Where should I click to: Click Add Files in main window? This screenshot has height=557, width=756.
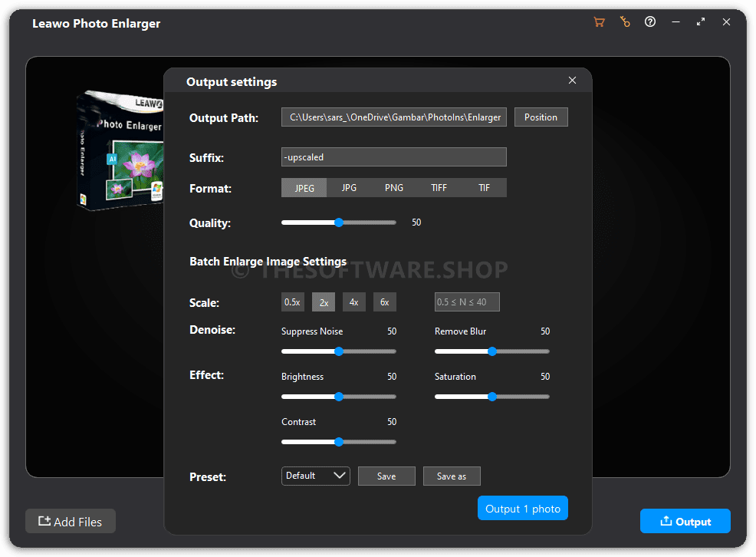(71, 521)
